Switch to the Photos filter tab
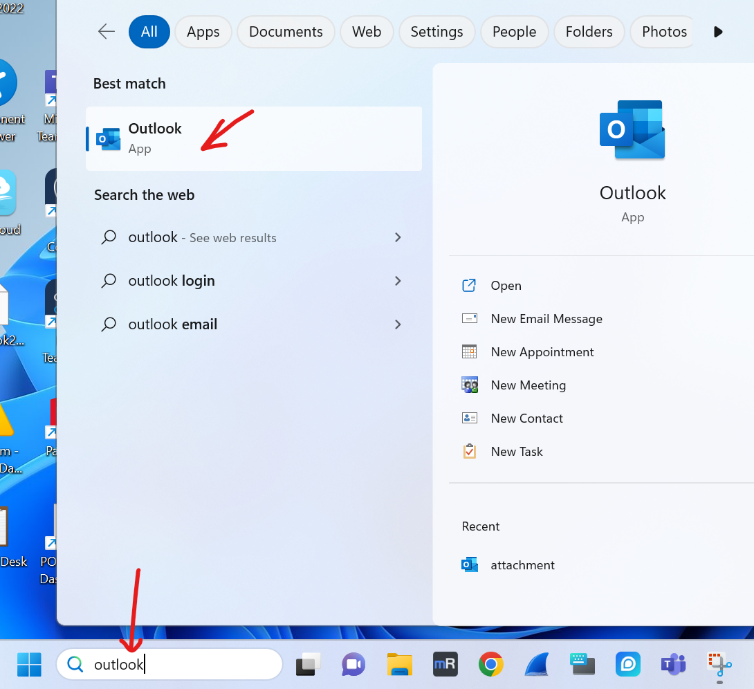The width and height of the screenshot is (754, 689). click(664, 32)
